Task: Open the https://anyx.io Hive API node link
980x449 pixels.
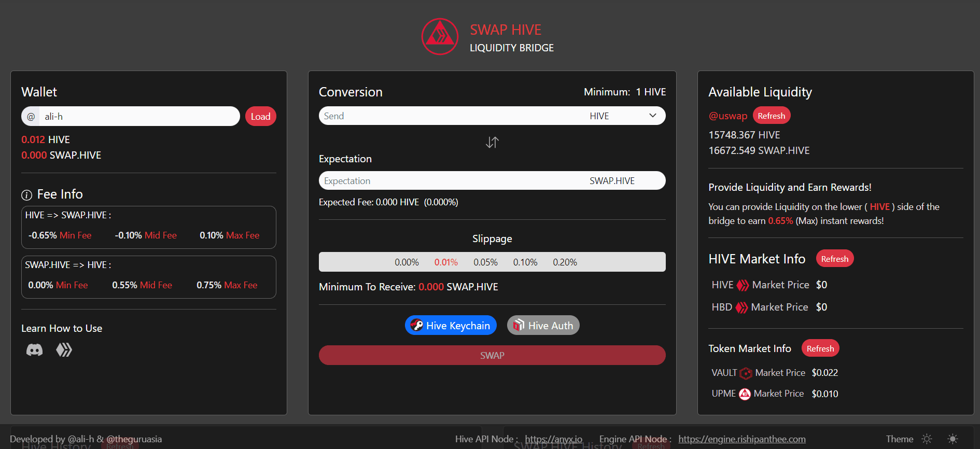Action: pyautogui.click(x=553, y=439)
